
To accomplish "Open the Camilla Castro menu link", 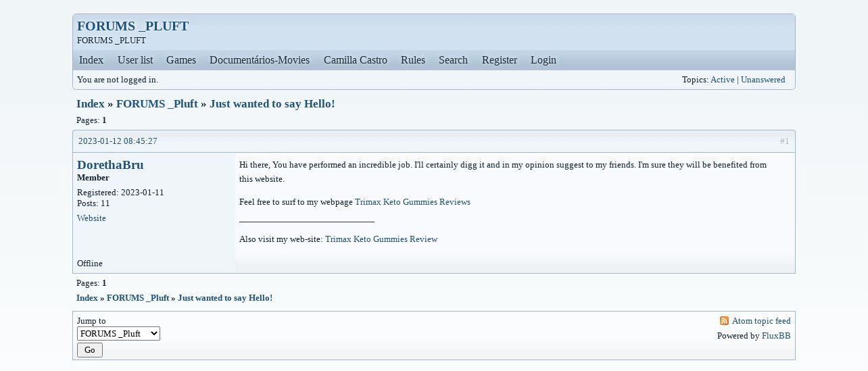I will pos(356,60).
